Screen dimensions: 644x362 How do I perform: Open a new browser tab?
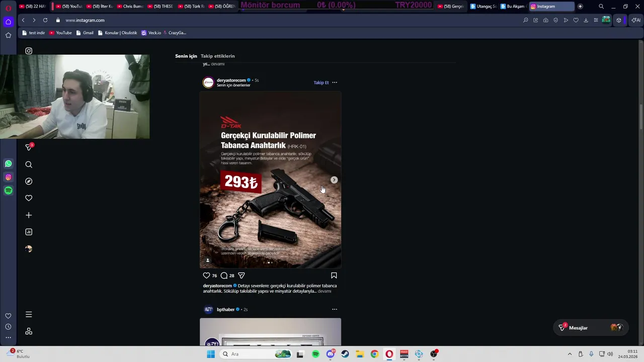point(580,7)
